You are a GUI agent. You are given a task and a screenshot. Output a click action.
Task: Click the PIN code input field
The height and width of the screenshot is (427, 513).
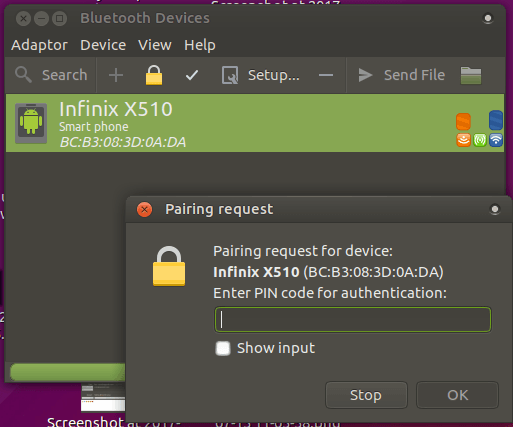tap(353, 320)
